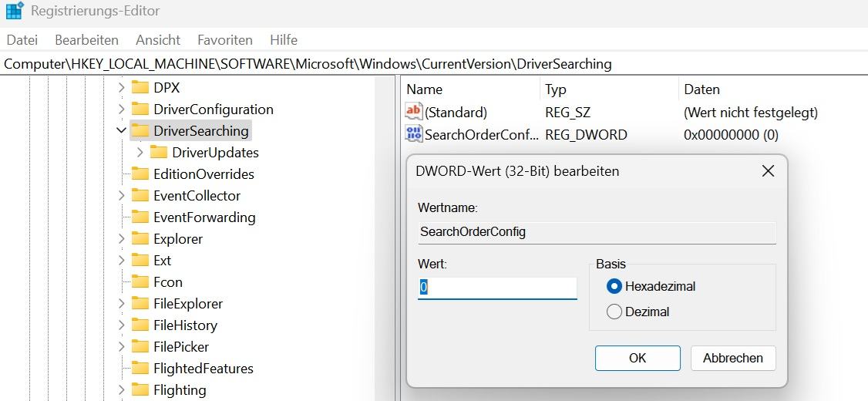This screenshot has height=401, width=868.
Task: Click the Registrierungs-Editor app icon in title bar
Action: [14, 12]
